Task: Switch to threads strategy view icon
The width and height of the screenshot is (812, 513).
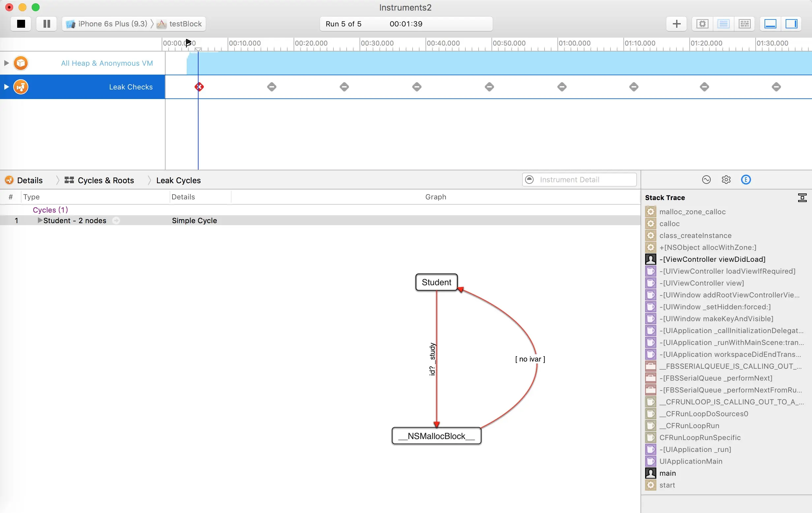Action: pos(744,24)
